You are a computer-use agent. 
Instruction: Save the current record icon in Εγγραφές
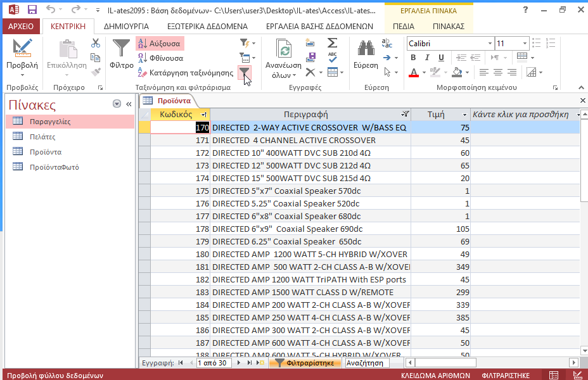310,58
